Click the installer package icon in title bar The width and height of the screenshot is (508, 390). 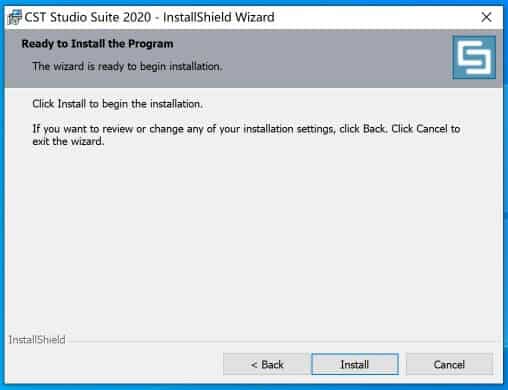click(15, 17)
